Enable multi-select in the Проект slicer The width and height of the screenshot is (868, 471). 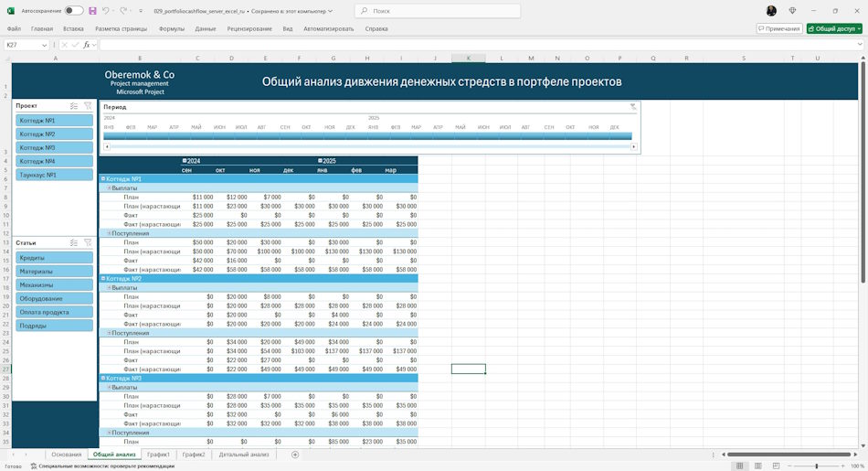74,105
